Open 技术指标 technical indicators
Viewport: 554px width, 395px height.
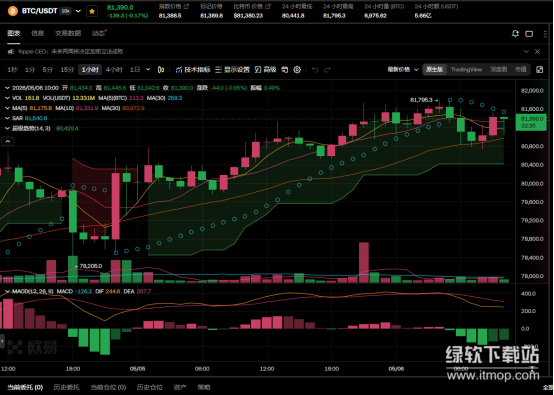(x=193, y=70)
